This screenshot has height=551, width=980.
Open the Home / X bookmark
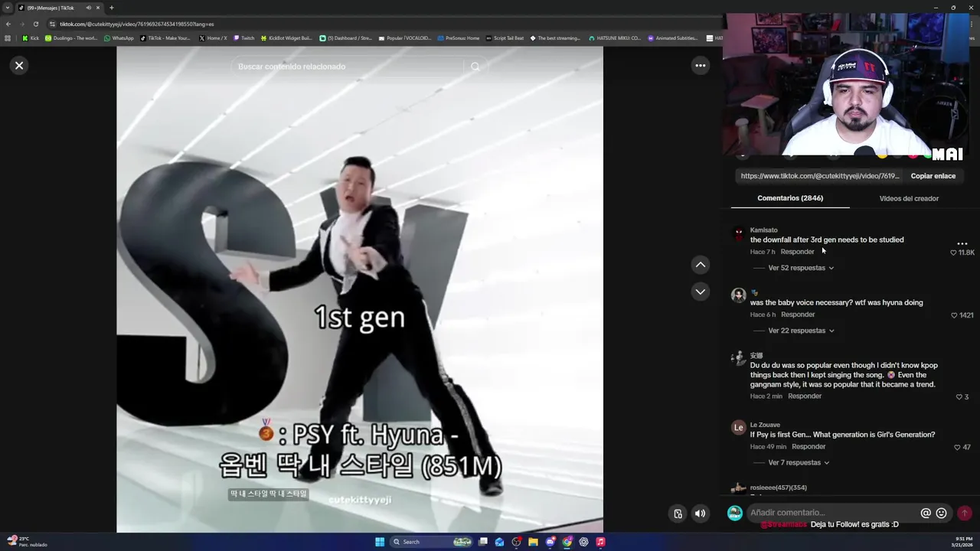coord(213,38)
